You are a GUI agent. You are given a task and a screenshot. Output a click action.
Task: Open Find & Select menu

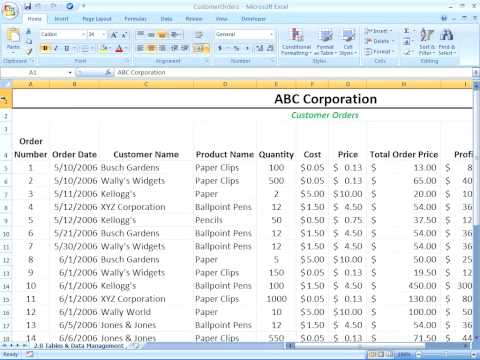coord(447,42)
